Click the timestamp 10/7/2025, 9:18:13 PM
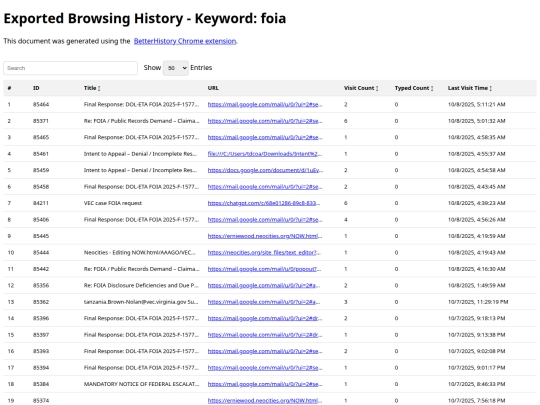Image resolution: width=540 pixels, height=405 pixels. coord(477,319)
